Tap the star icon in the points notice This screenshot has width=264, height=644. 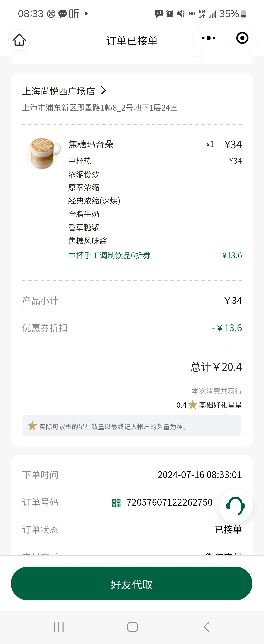click(32, 426)
